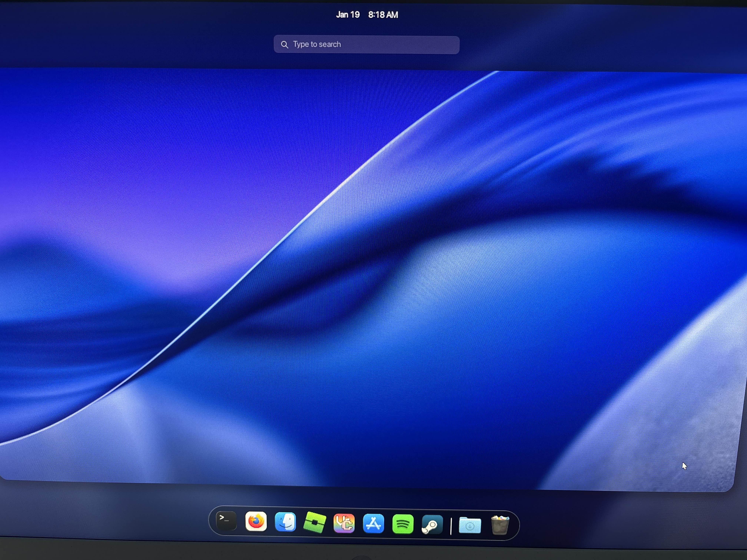Launch Firefox from the dock
The image size is (747, 560).
(256, 522)
